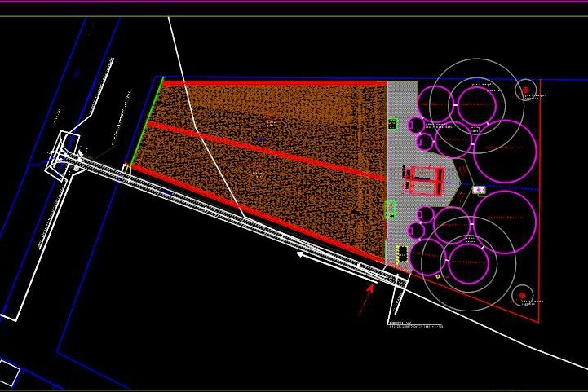588x392 pixels.
Task: Select the green outlined rectangle in gray strip
Action: coord(390,209)
